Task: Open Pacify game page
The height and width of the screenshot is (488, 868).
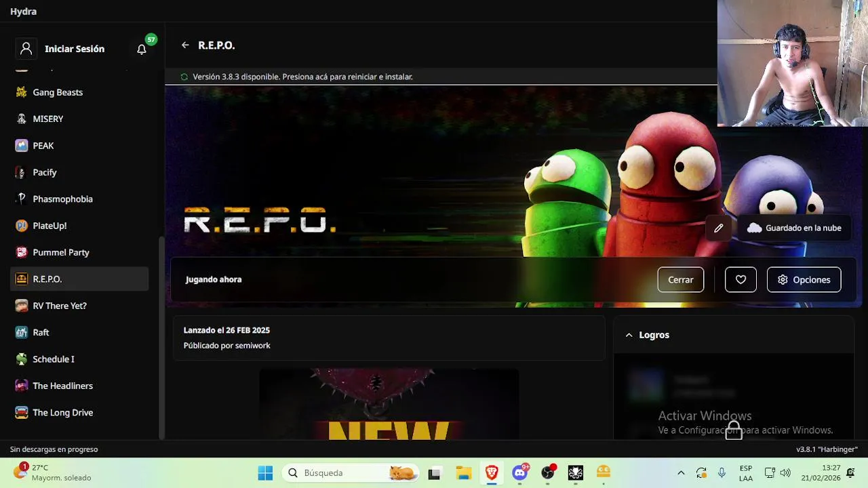Action: pyautogui.click(x=79, y=172)
